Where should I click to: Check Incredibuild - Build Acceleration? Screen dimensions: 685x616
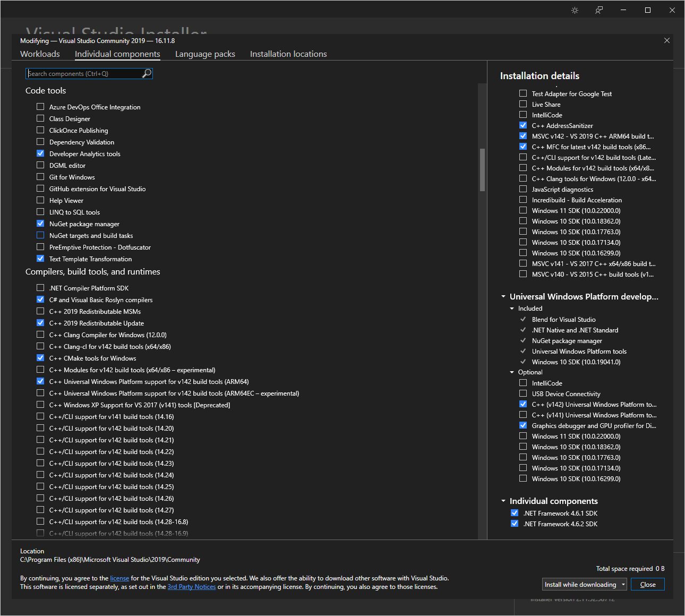523,200
